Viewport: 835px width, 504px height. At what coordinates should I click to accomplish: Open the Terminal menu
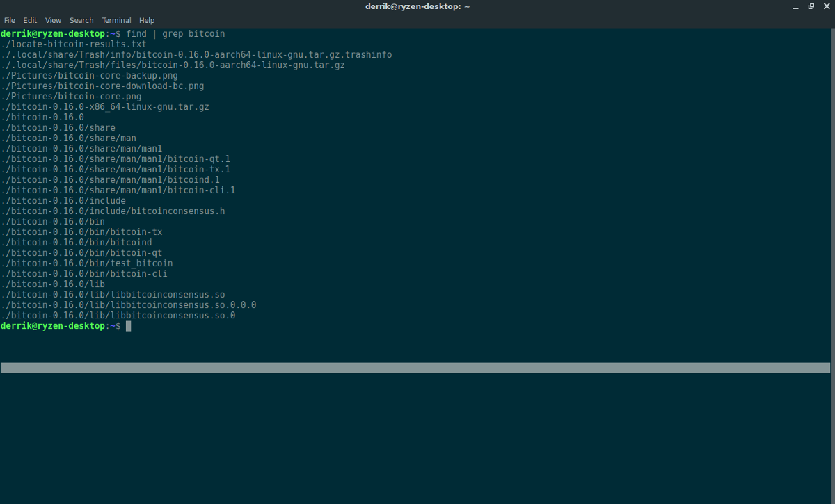[116, 19]
